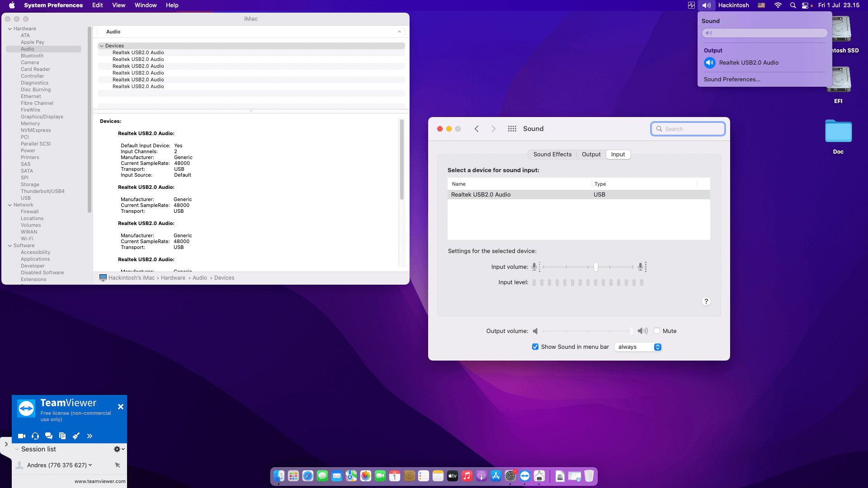Viewport: 868px width, 488px height.
Task: Open Maps from the Dock
Action: click(x=351, y=476)
